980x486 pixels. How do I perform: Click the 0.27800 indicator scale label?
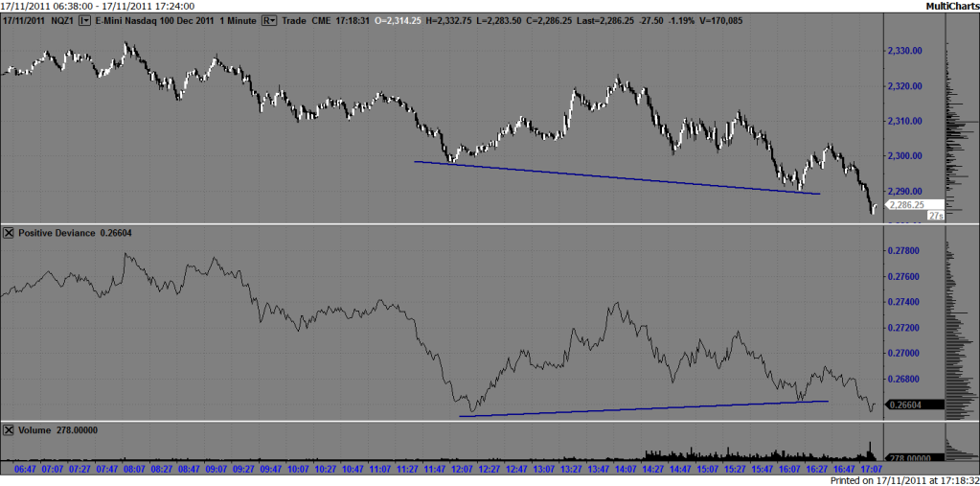click(x=905, y=251)
